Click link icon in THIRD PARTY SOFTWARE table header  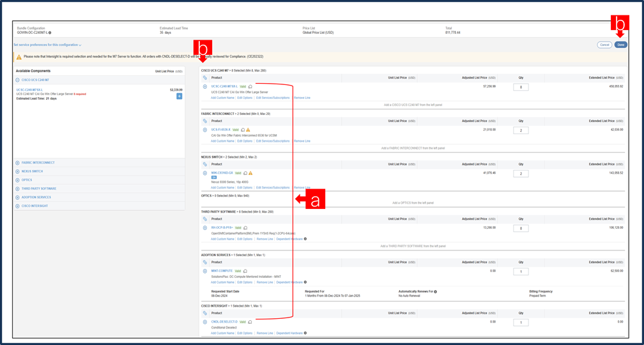(x=205, y=219)
